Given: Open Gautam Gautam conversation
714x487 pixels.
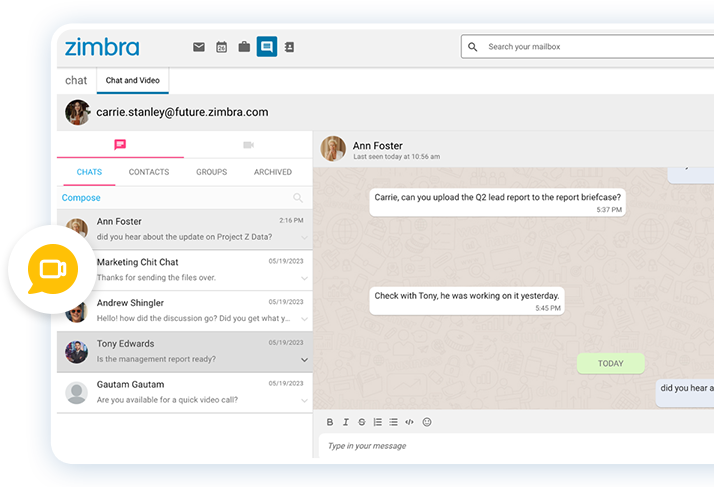Looking at the screenshot, I should pos(185,392).
